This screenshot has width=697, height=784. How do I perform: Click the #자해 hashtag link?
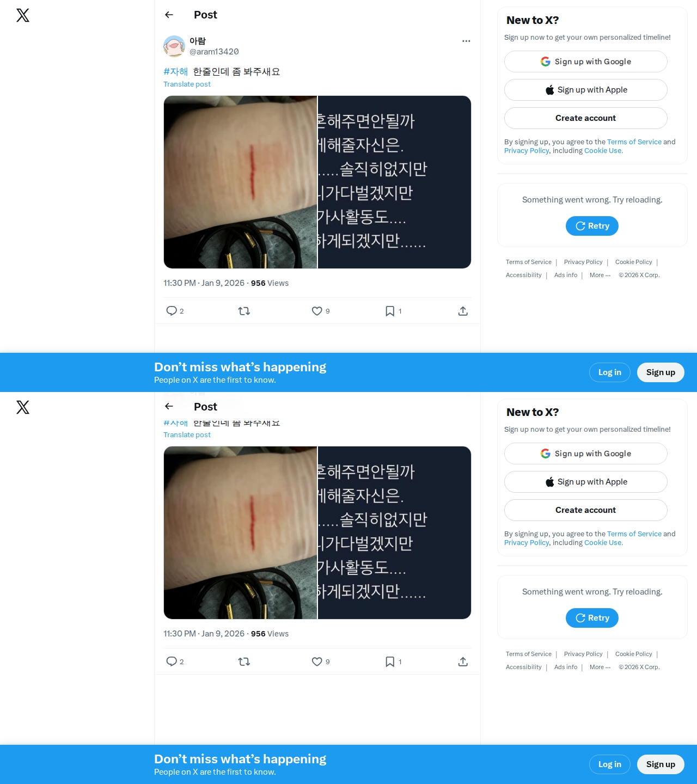[x=175, y=71]
